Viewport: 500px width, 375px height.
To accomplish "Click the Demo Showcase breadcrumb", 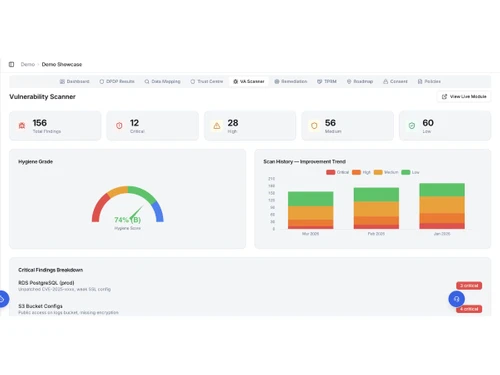I will [x=62, y=64].
